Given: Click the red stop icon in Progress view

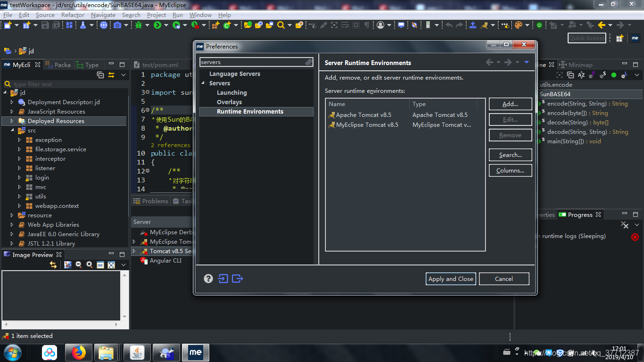Looking at the screenshot, I should [635, 237].
